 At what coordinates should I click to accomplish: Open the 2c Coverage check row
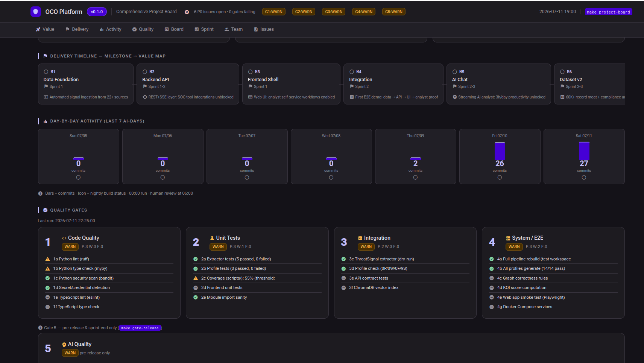257,278
